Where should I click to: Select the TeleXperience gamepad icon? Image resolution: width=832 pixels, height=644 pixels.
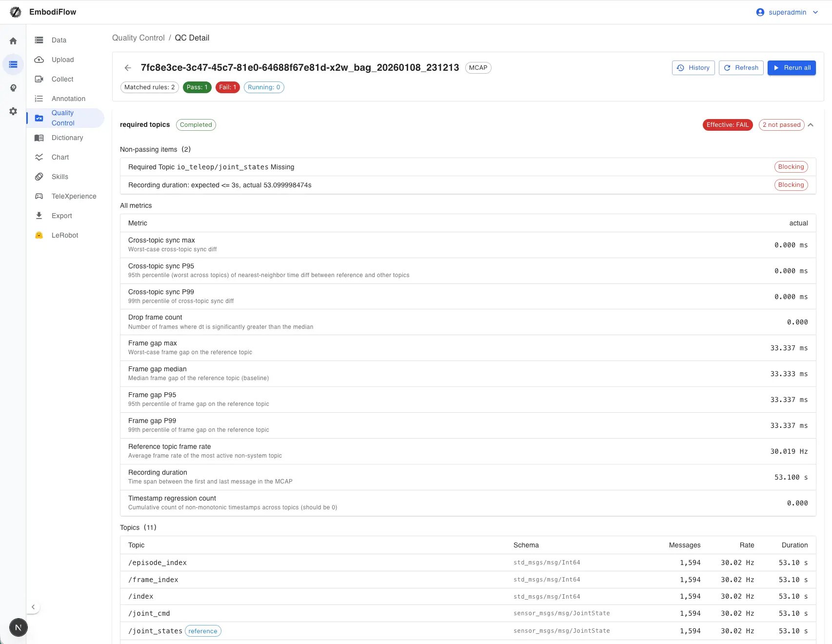(39, 196)
